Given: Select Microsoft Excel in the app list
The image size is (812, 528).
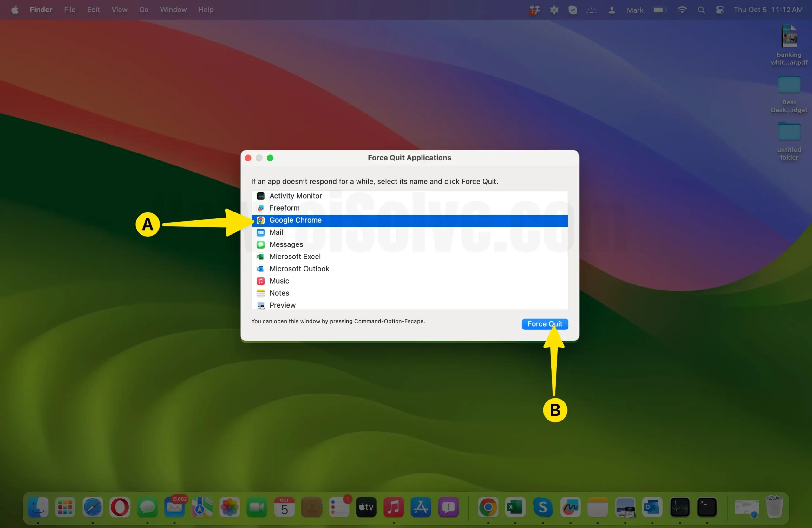Looking at the screenshot, I should [409, 257].
